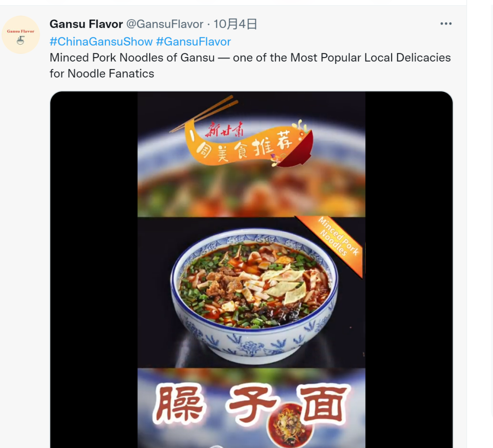Viewport: 493px width, 448px height.
Task: Open the #ChinaGansuShow hashtag
Action: pos(101,42)
